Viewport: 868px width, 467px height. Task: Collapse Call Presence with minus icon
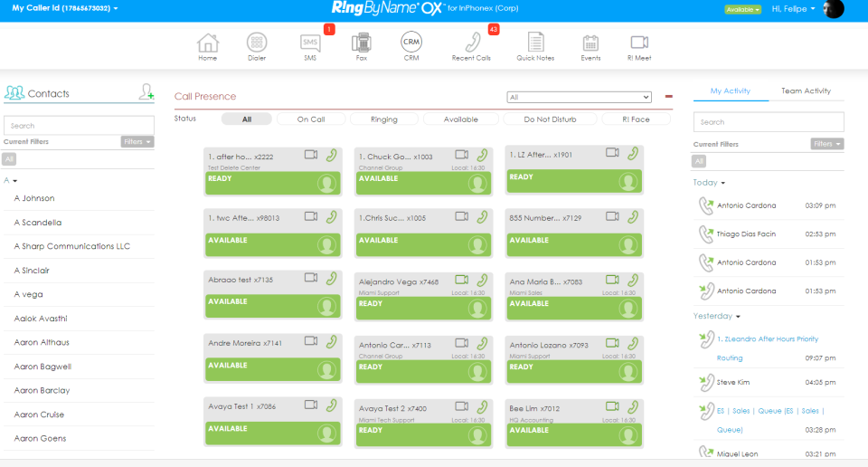pyautogui.click(x=669, y=97)
